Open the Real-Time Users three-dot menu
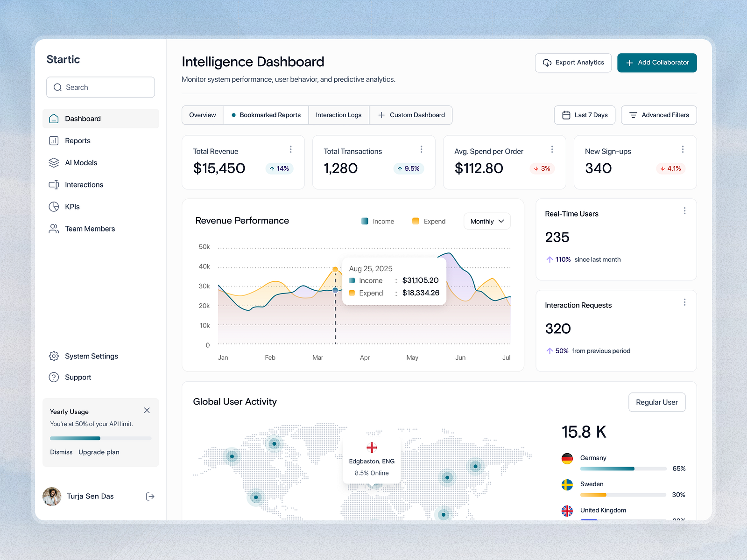The height and width of the screenshot is (560, 747). coord(684,211)
